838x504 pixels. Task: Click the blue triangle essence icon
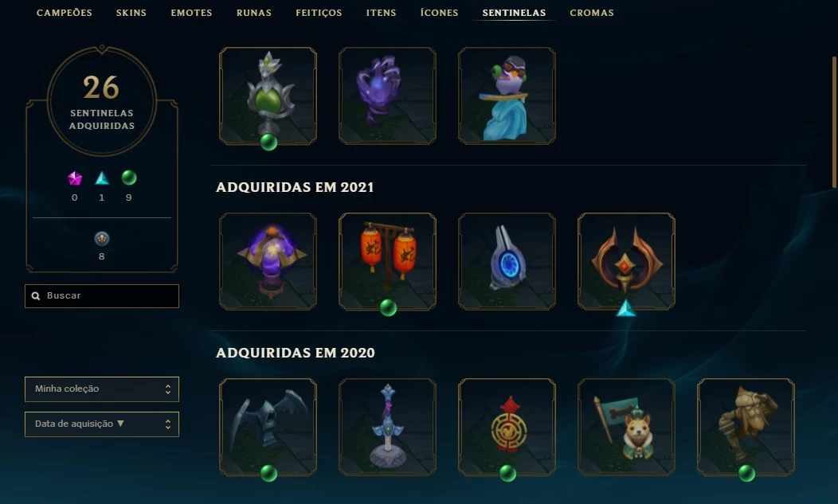coord(101,178)
